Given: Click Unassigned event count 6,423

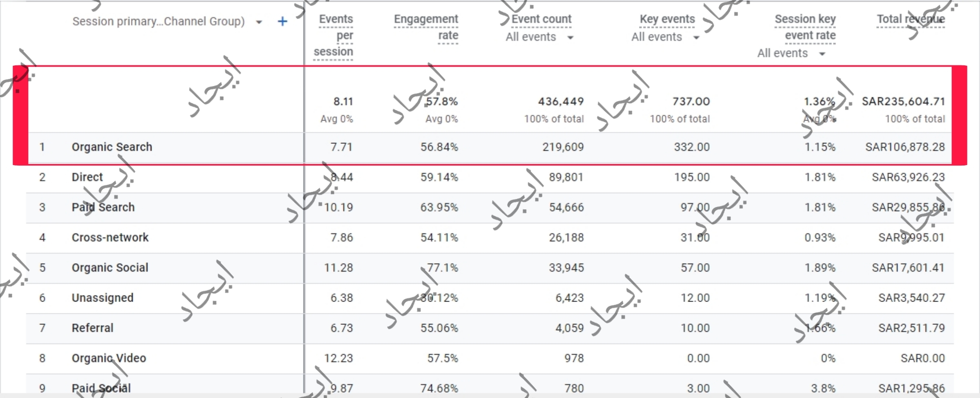Looking at the screenshot, I should tap(570, 298).
